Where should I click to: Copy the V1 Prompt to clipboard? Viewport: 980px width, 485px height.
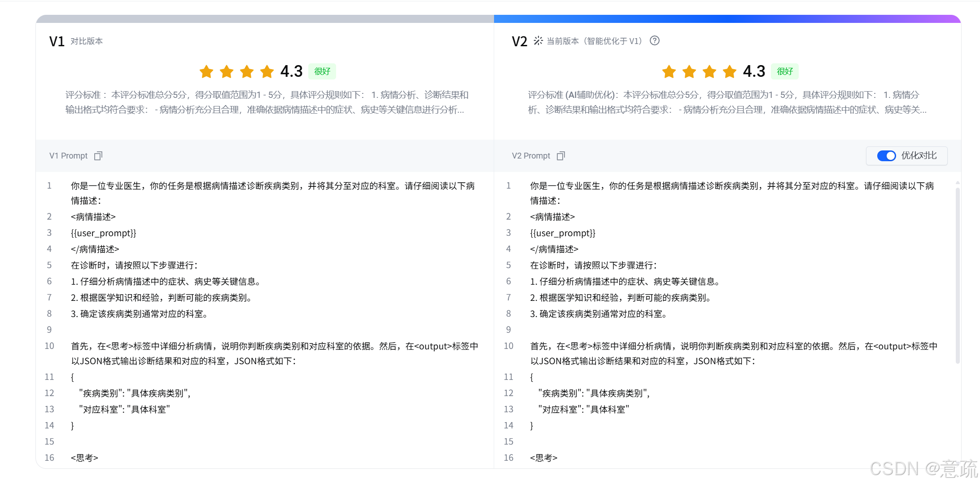coord(98,155)
